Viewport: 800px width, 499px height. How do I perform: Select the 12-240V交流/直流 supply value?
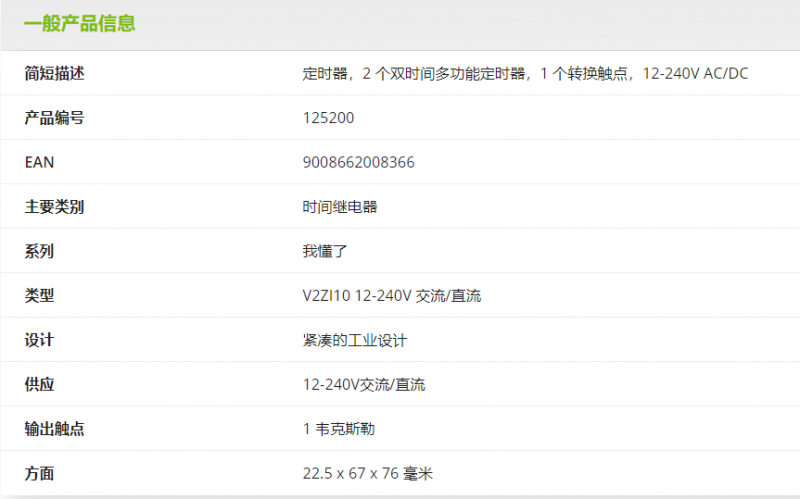363,384
